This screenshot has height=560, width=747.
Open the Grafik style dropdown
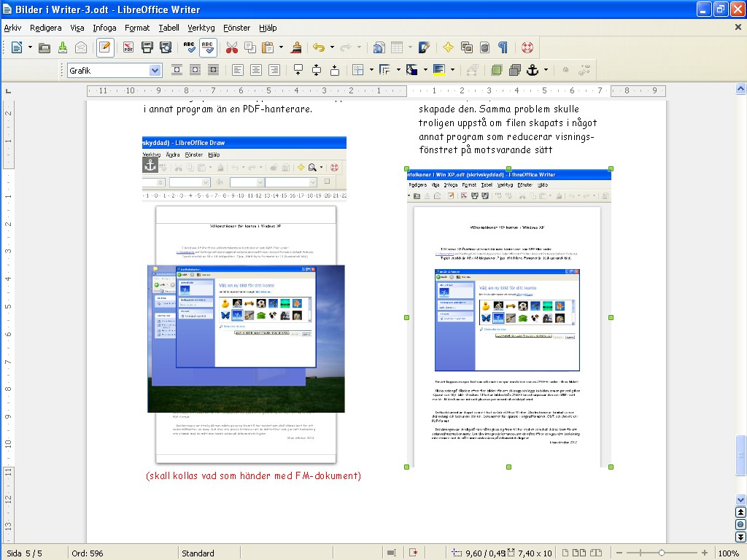[x=155, y=71]
